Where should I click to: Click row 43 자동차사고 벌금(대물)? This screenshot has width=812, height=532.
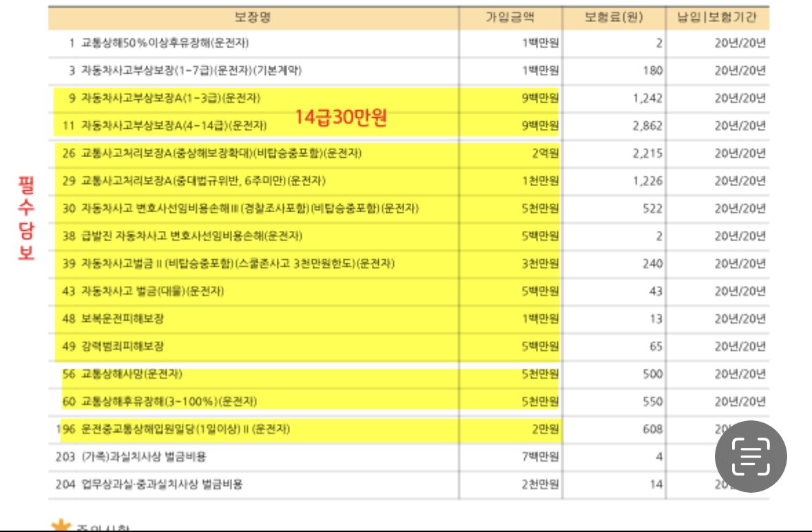pos(152,291)
